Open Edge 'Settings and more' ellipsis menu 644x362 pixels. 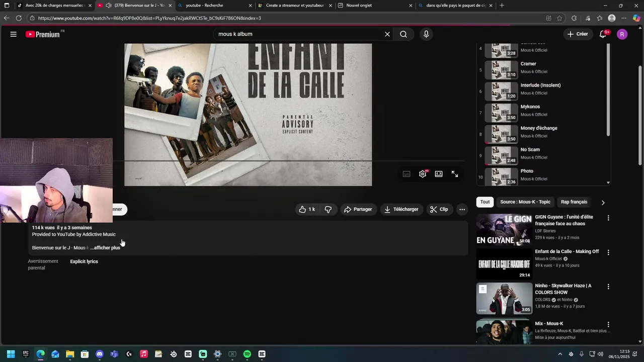click(624, 18)
